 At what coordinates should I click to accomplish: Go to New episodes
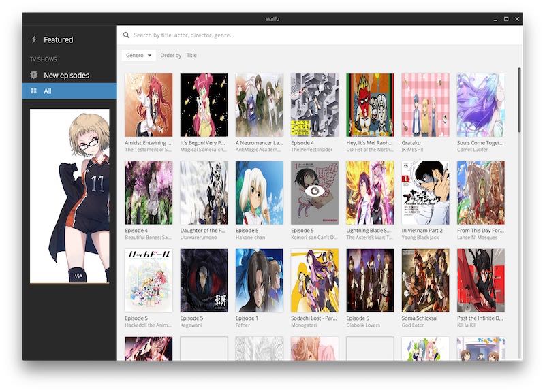point(69,75)
